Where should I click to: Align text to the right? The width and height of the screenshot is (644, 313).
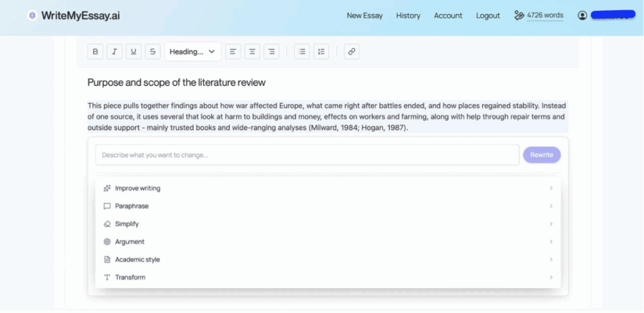(x=271, y=52)
